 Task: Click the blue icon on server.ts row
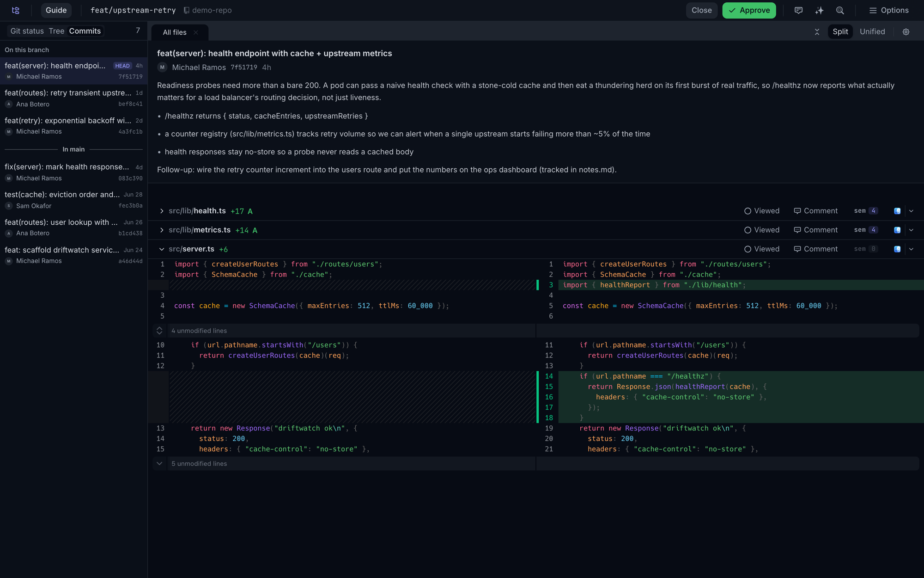(897, 249)
